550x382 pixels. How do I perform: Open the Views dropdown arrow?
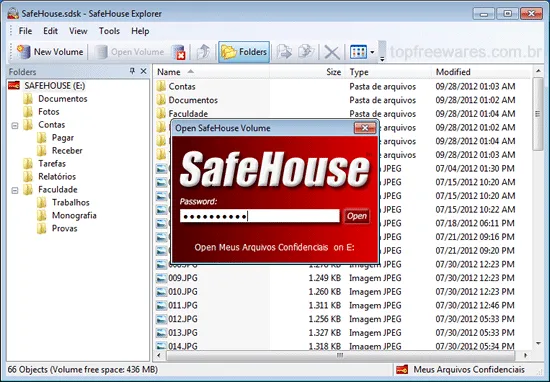tap(372, 52)
